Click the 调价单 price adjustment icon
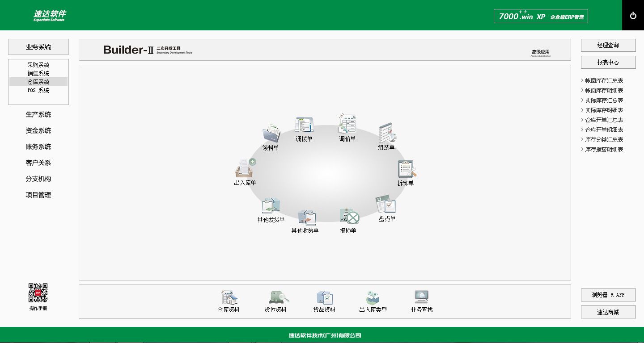The height and width of the screenshot is (343, 644). 347,124
